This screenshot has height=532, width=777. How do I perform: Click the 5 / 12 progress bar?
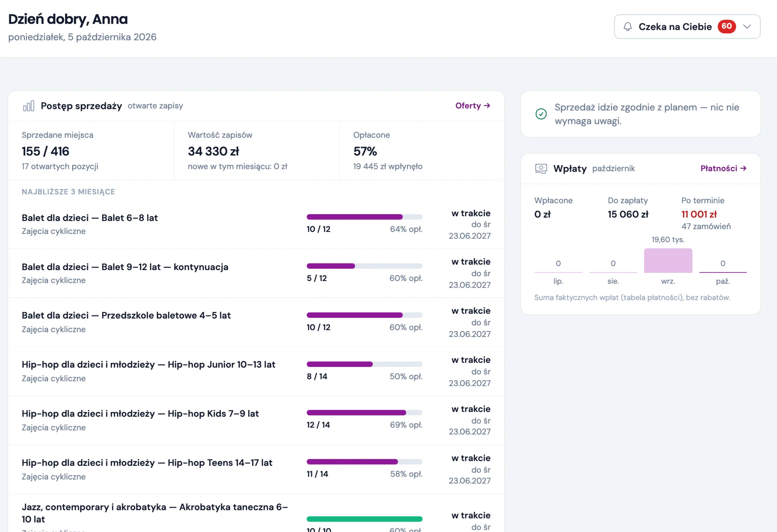pos(364,266)
